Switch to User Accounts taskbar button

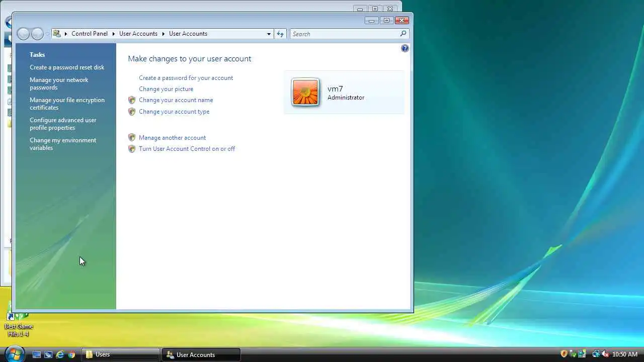click(x=201, y=354)
